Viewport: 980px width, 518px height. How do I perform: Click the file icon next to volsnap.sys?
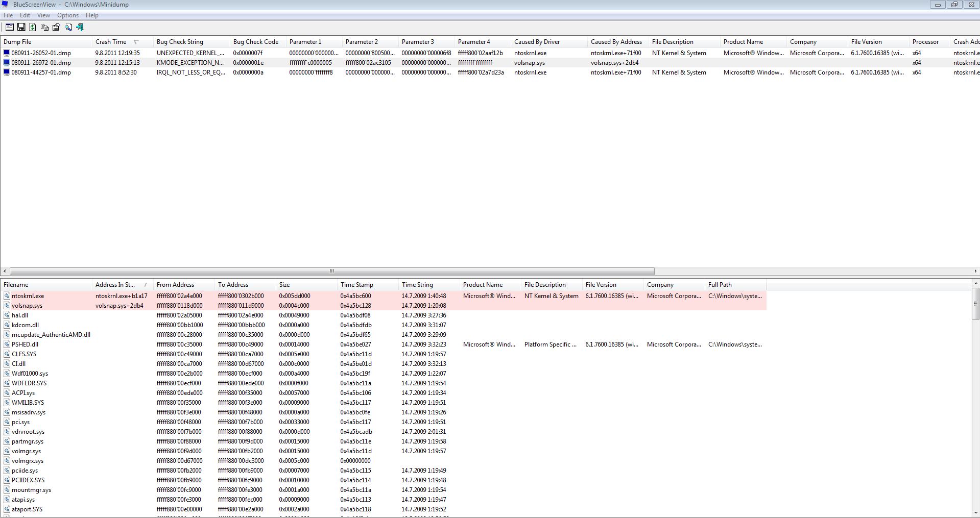(7, 305)
